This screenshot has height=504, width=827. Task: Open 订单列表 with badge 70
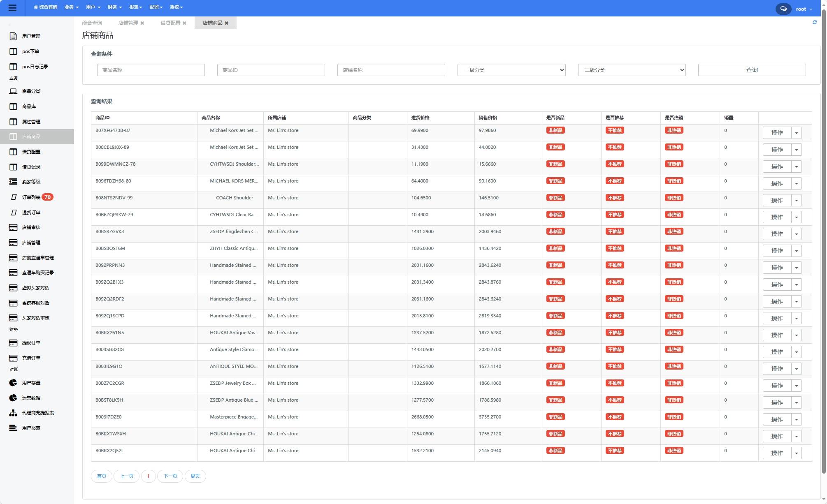point(31,197)
